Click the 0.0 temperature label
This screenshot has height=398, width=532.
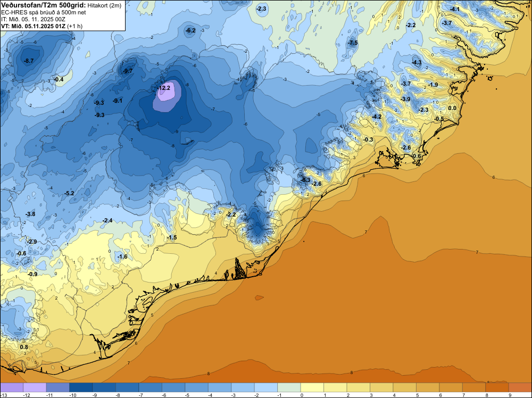tap(452, 108)
